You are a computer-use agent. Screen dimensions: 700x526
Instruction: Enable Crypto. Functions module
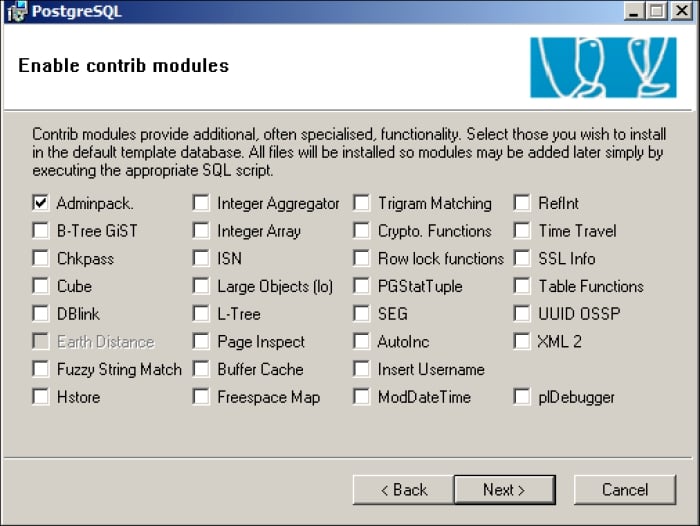pyautogui.click(x=361, y=231)
